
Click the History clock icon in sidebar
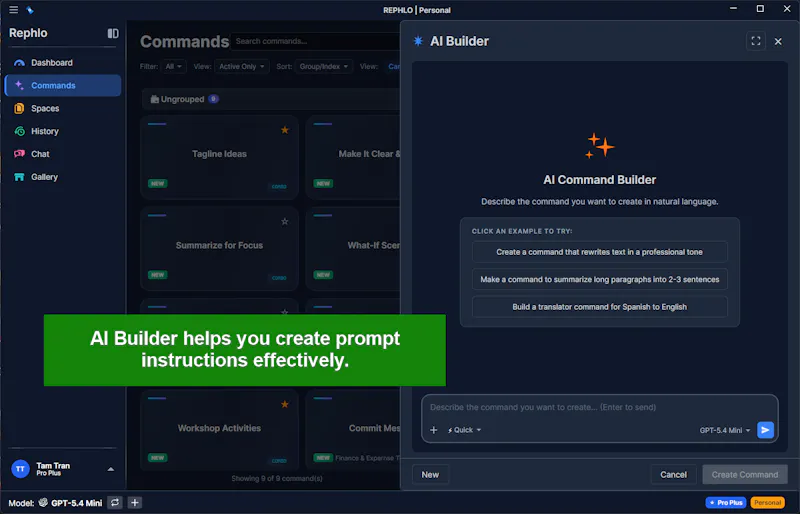tap(19, 131)
